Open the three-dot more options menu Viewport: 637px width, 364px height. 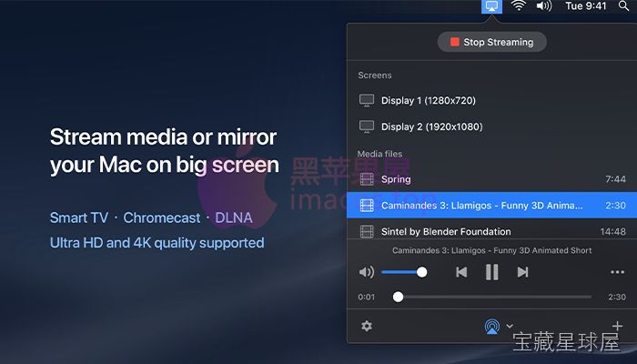point(617,272)
